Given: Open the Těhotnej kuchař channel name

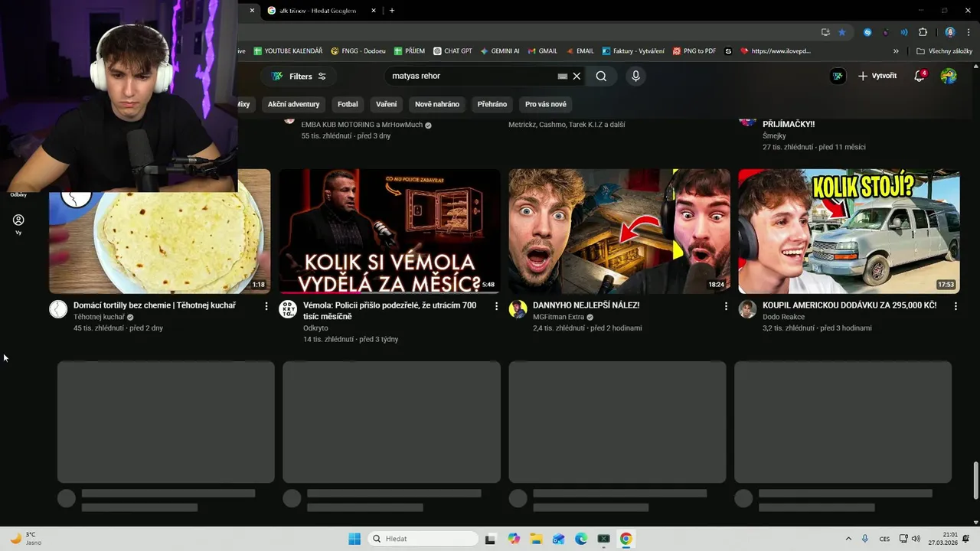Looking at the screenshot, I should pos(99,317).
